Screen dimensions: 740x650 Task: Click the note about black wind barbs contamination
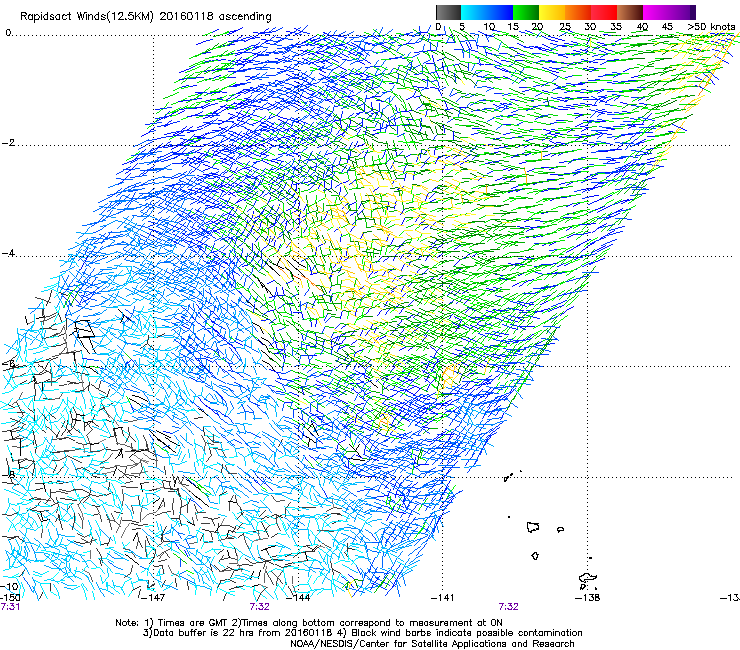point(462,633)
